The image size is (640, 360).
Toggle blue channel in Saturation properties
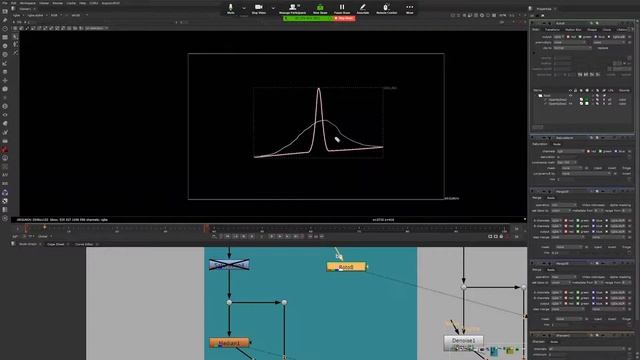(x=616, y=151)
